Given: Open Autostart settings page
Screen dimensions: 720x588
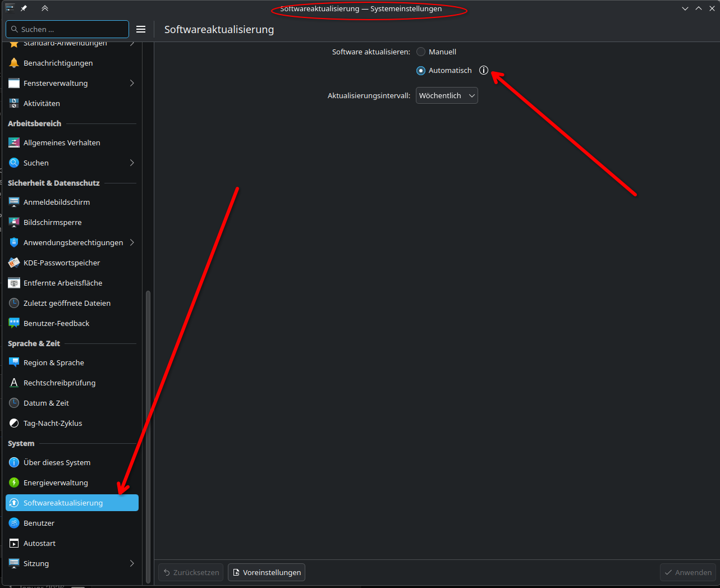Looking at the screenshot, I should tap(72, 543).
